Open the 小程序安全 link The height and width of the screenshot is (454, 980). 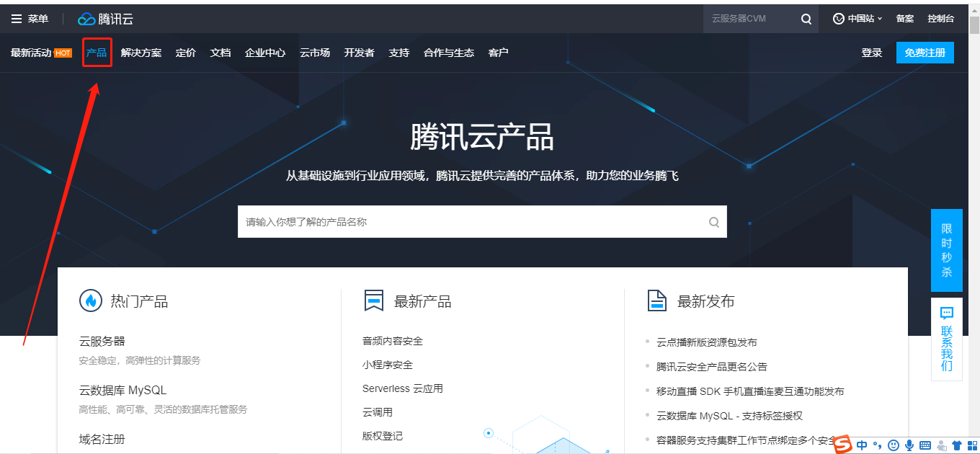point(388,365)
